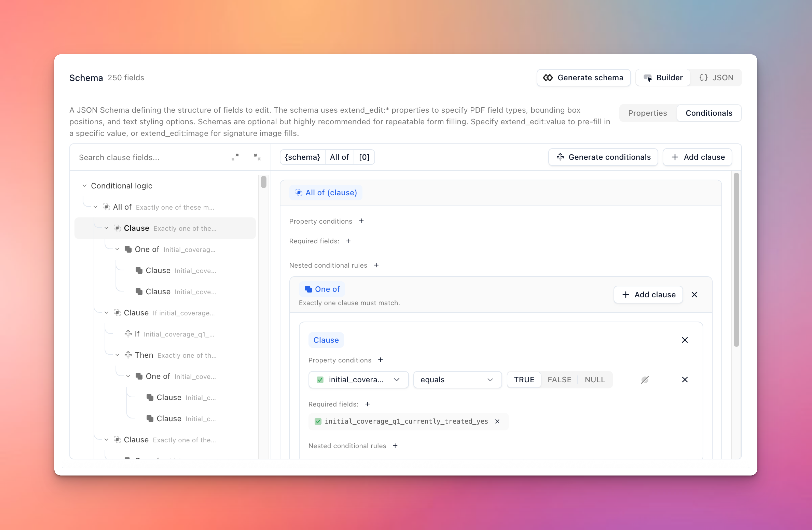Click the tree panel scrollbar
This screenshot has height=530, width=812.
(264, 182)
